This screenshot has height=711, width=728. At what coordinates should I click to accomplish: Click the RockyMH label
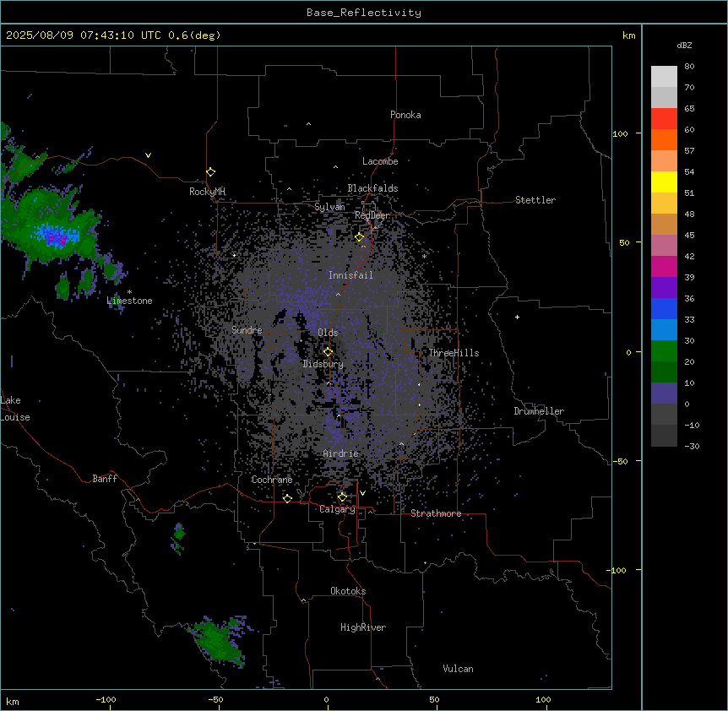[207, 192]
